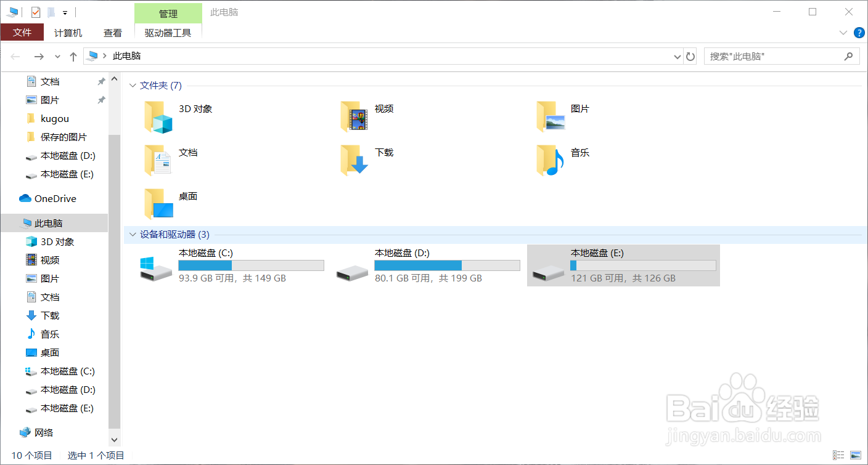Select 此电脑 in the navigation pane
Image resolution: width=868 pixels, height=465 pixels.
click(x=54, y=223)
